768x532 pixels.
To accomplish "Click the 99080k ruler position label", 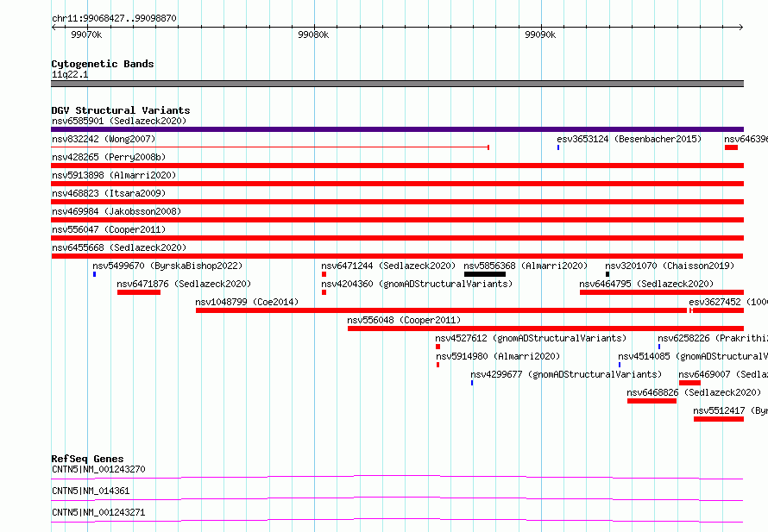I will (313, 34).
